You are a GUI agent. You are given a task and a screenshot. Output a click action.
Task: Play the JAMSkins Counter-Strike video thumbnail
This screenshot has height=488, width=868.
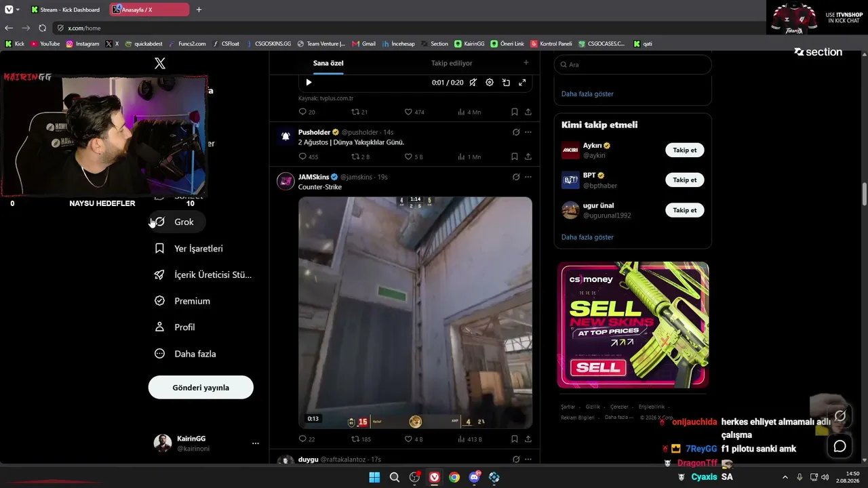415,312
